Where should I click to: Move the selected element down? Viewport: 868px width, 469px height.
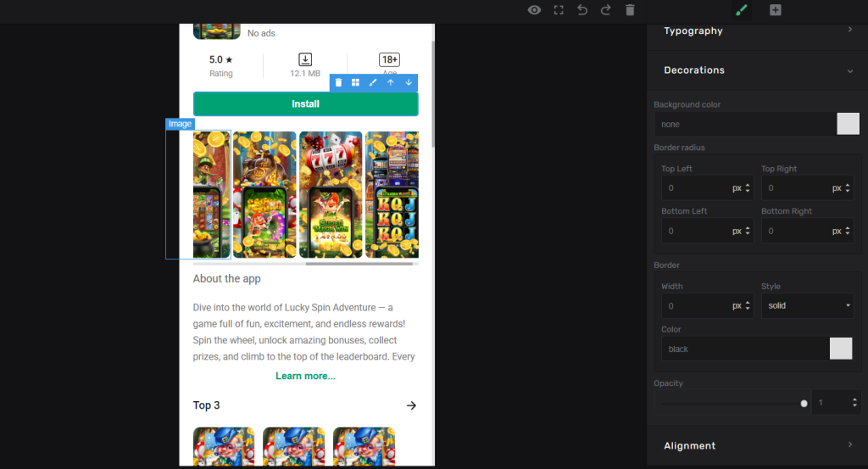tap(409, 82)
